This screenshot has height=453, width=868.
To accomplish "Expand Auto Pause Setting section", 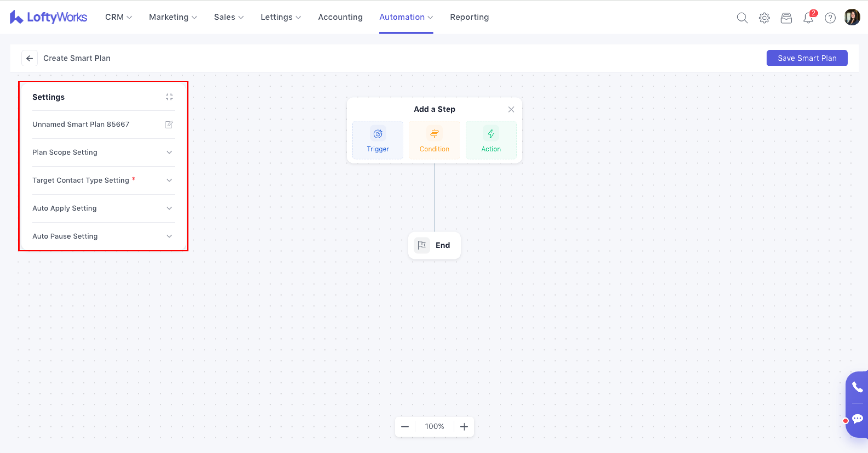I will [169, 237].
